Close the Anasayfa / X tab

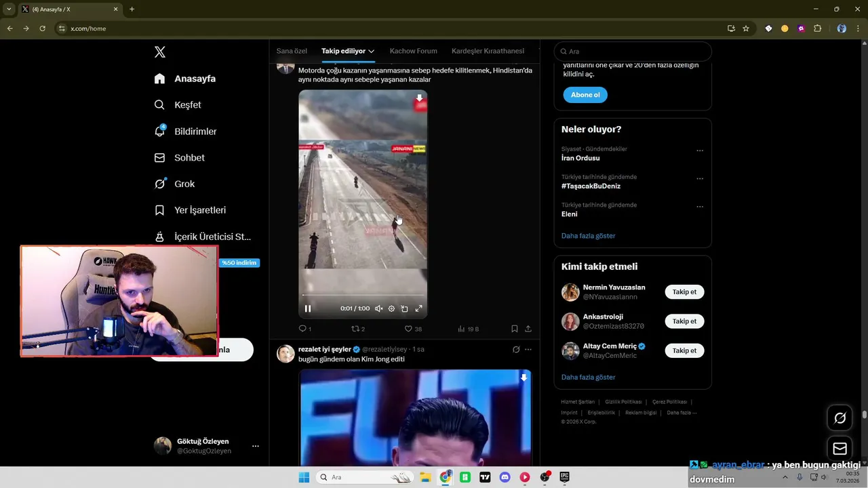point(116,9)
